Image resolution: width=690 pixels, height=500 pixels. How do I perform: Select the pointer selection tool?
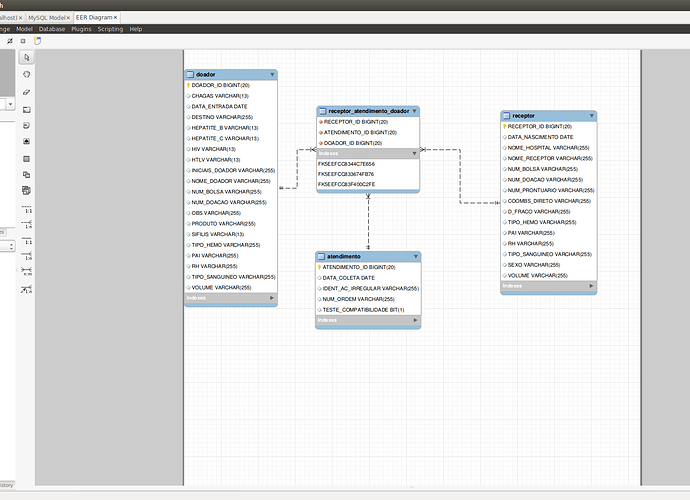[27, 57]
